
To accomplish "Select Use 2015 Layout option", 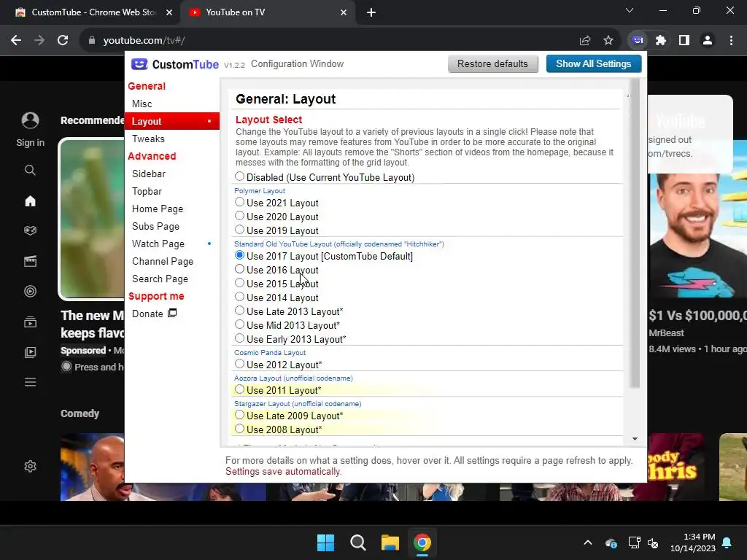I will pyautogui.click(x=239, y=284).
